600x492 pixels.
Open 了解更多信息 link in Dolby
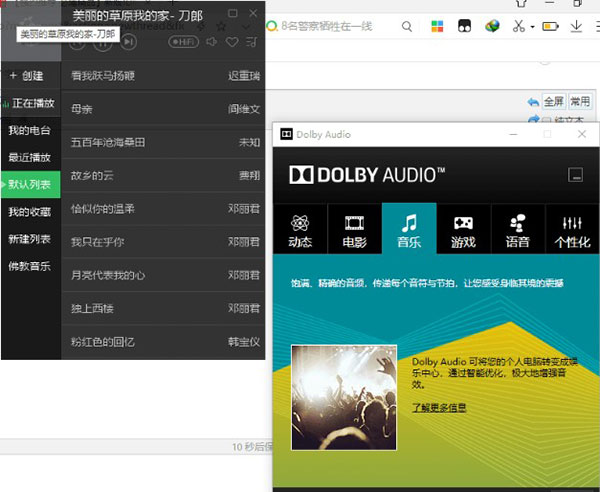click(439, 408)
